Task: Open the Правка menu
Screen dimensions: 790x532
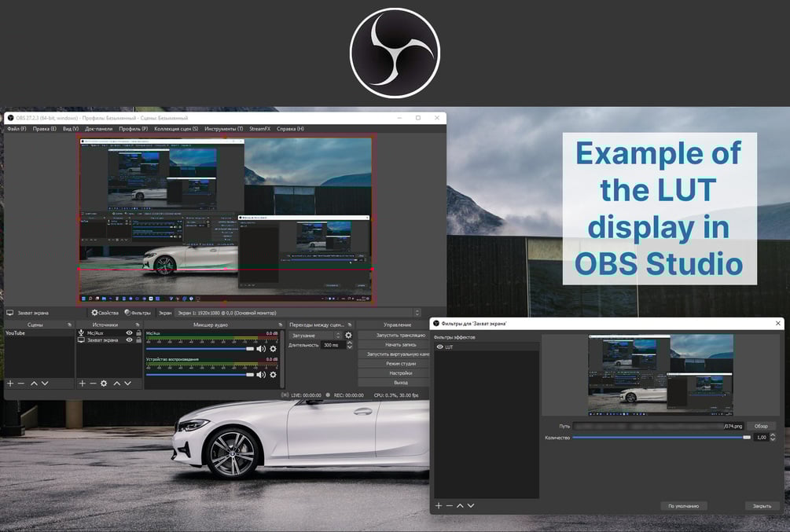Action: [x=44, y=129]
